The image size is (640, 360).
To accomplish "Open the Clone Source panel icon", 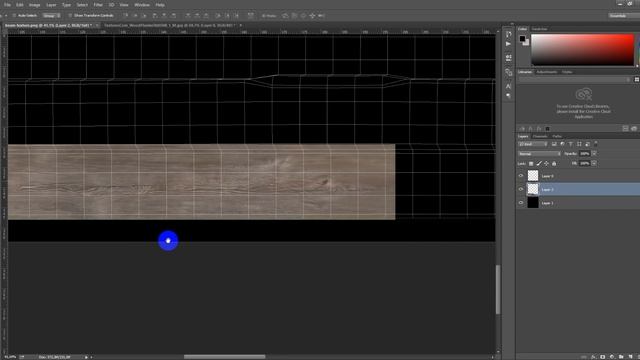I will pos(508,73).
